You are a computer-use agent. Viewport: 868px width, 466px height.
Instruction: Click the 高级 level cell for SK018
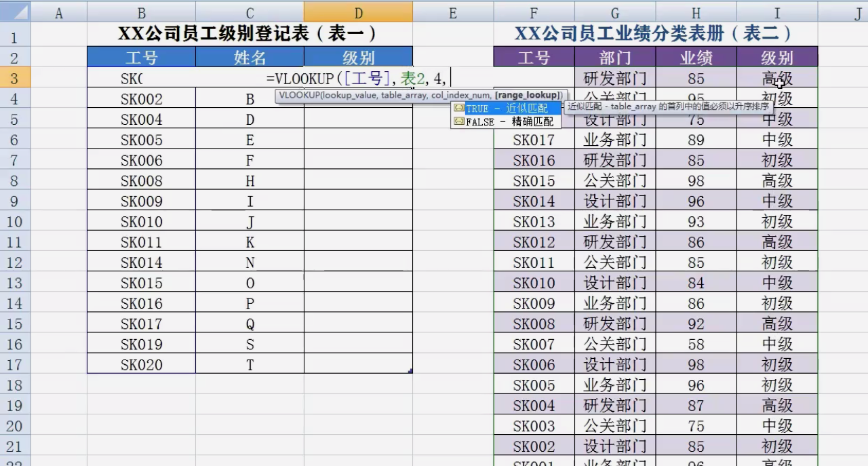coord(777,78)
